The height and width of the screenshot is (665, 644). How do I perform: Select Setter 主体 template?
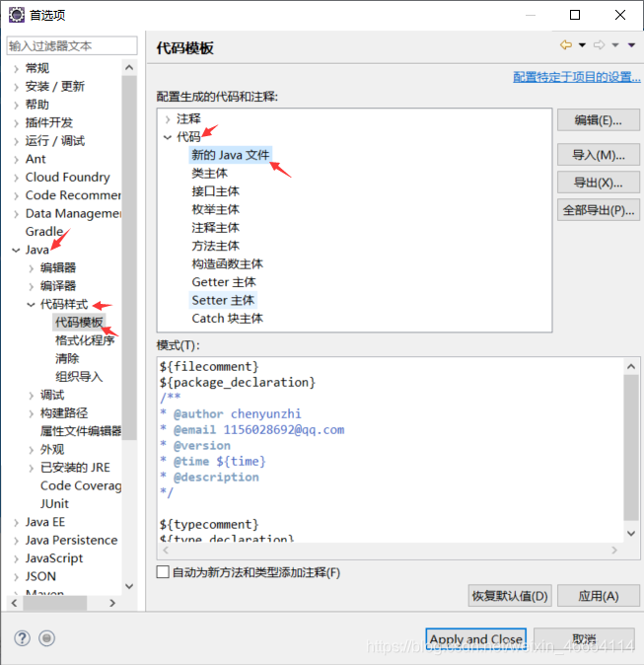coord(223,300)
